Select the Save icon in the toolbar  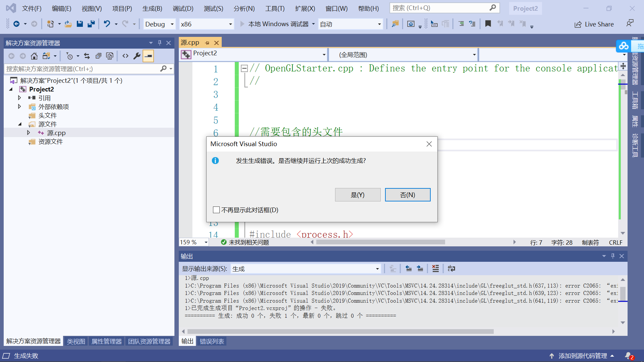80,24
